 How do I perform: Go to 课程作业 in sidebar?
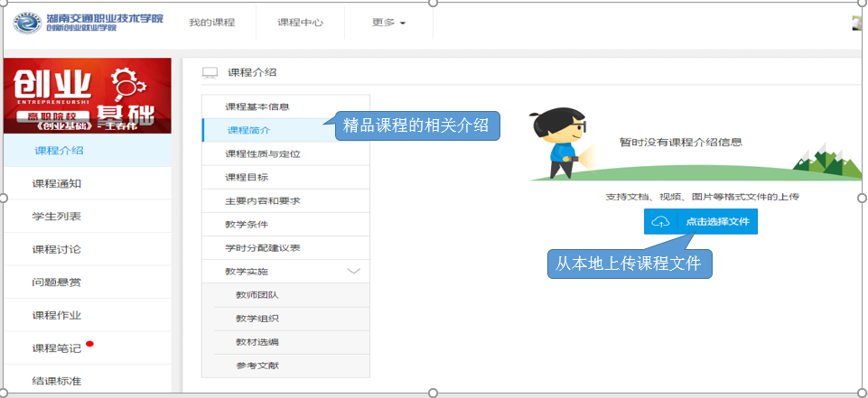(57, 315)
